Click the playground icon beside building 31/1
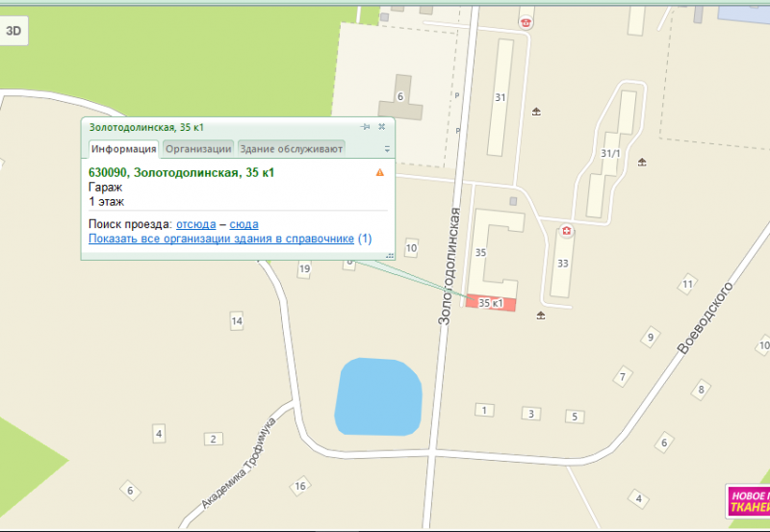 642,162
